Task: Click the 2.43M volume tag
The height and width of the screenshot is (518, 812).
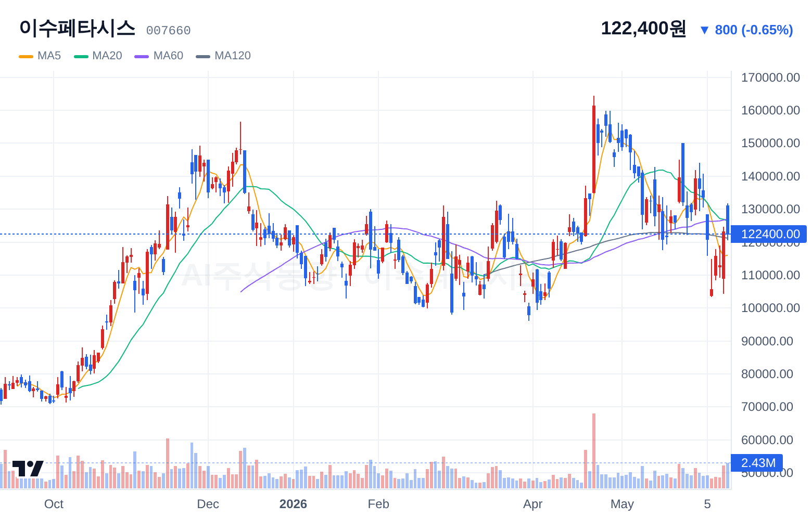Action: click(x=757, y=463)
